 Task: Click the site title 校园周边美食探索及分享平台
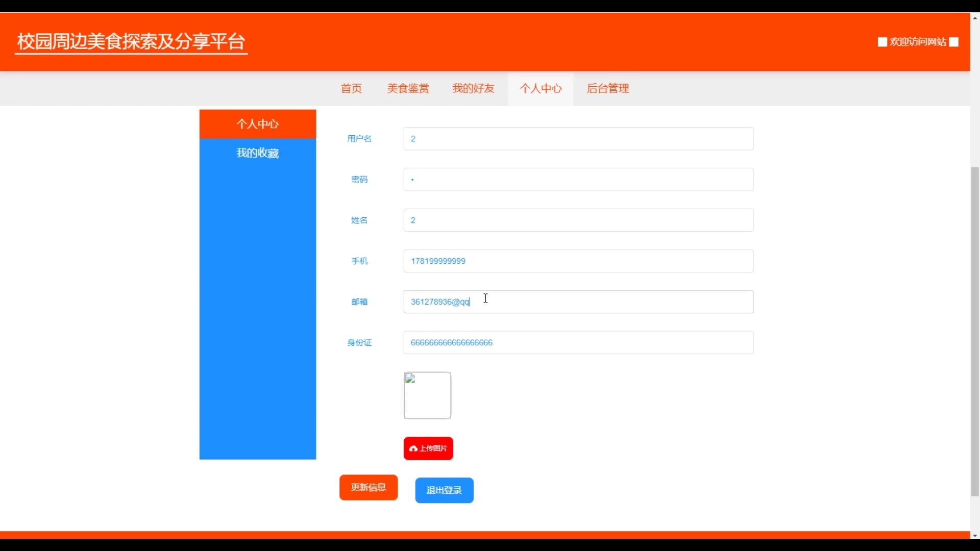131,42
